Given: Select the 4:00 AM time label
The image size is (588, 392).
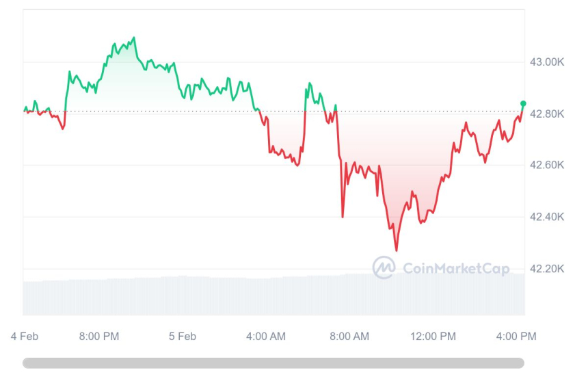Looking at the screenshot, I should coord(265,336).
